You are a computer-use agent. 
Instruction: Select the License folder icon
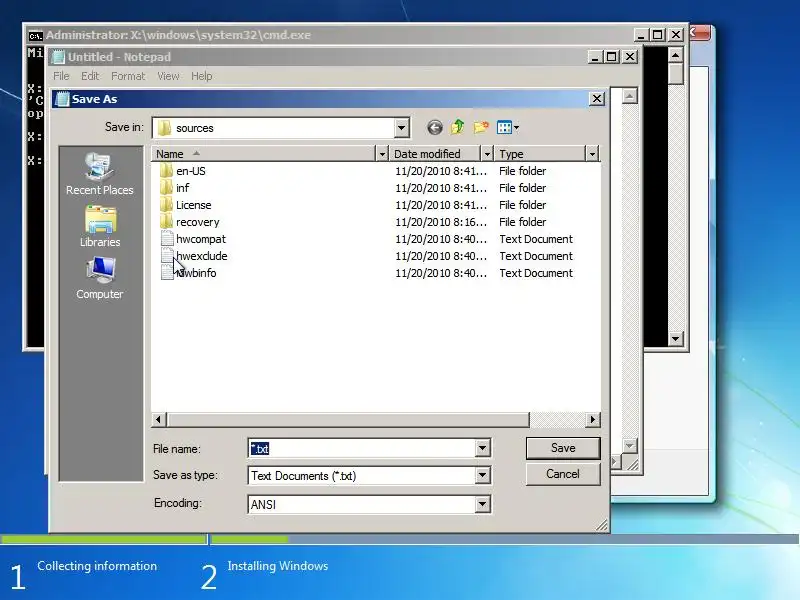click(166, 205)
